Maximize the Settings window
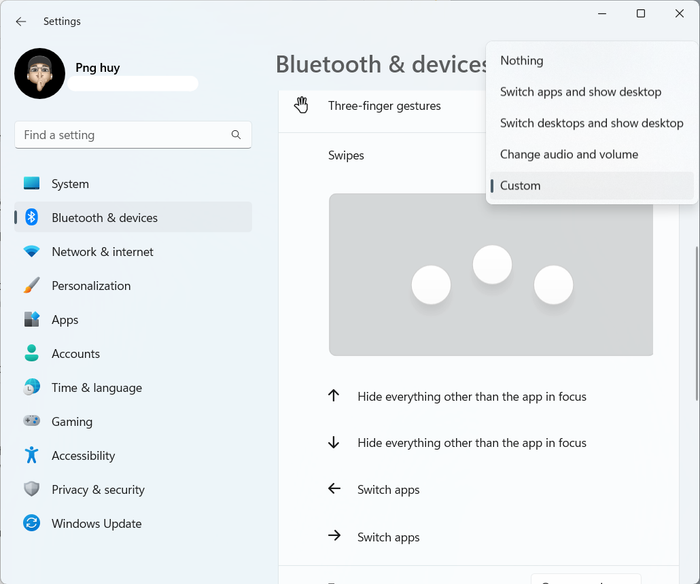Image resolution: width=700 pixels, height=584 pixels. [x=641, y=14]
